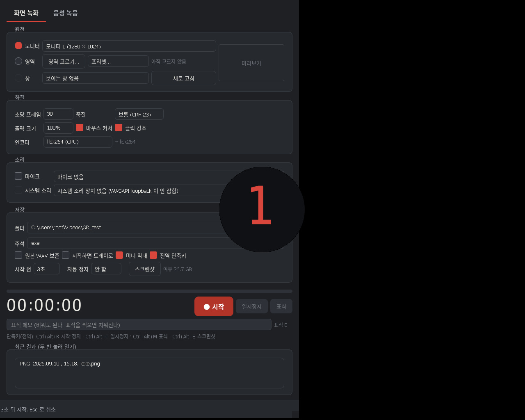Enable the 시작하면 트레이로 checkbox

[x=66, y=255]
